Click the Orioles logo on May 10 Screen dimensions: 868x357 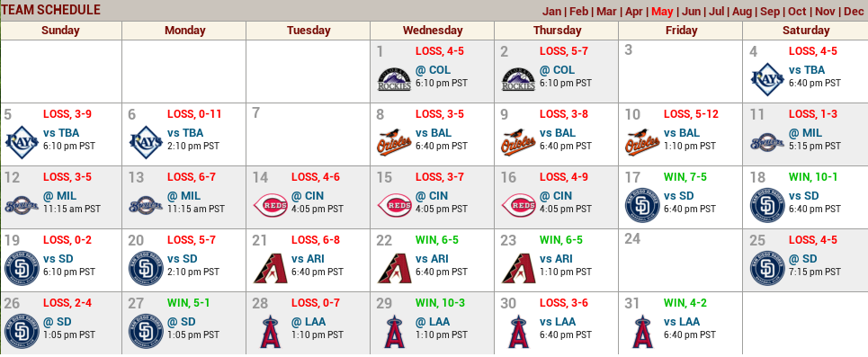coord(643,142)
